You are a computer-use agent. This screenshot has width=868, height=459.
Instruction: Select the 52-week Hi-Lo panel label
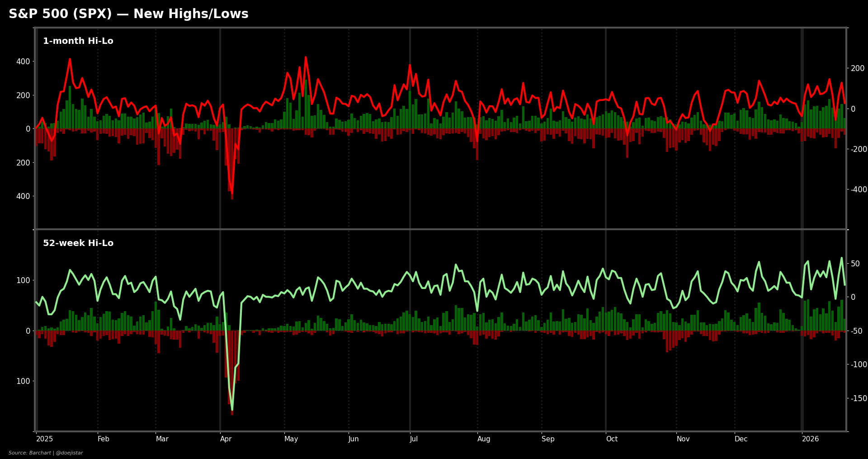click(x=78, y=243)
